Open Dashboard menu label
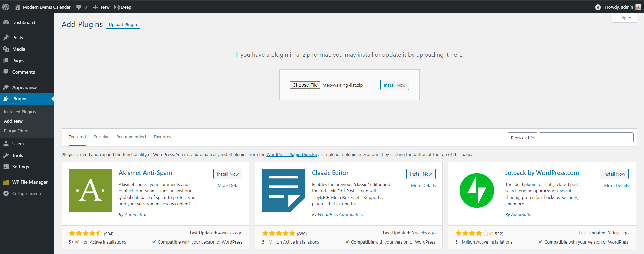Image resolution: width=644 pixels, height=254 pixels. pos(23,22)
